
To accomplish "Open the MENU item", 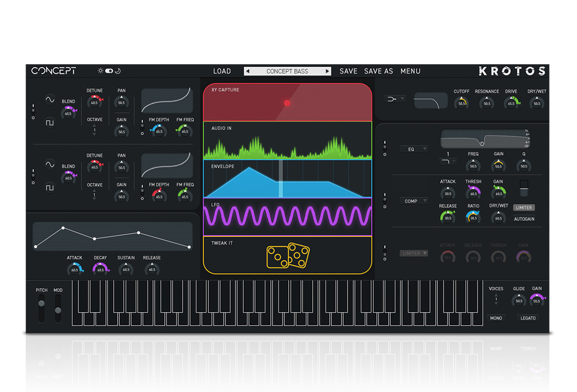I will click(x=410, y=71).
